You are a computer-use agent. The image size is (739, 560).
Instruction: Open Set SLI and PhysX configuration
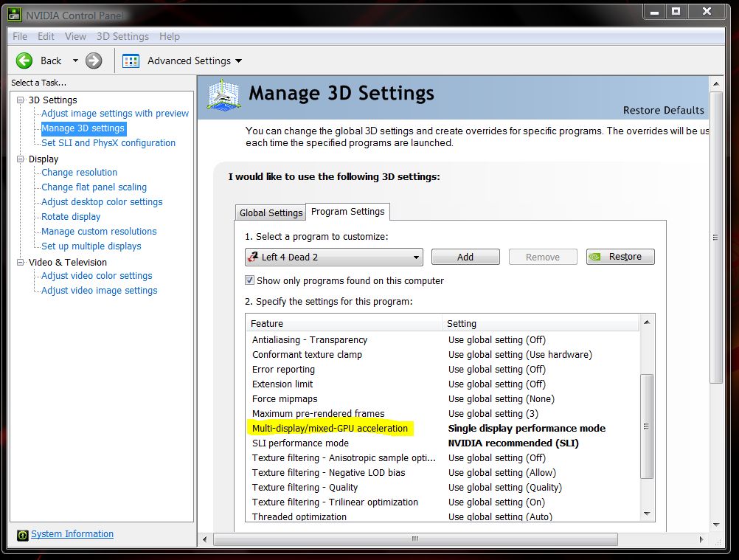108,143
